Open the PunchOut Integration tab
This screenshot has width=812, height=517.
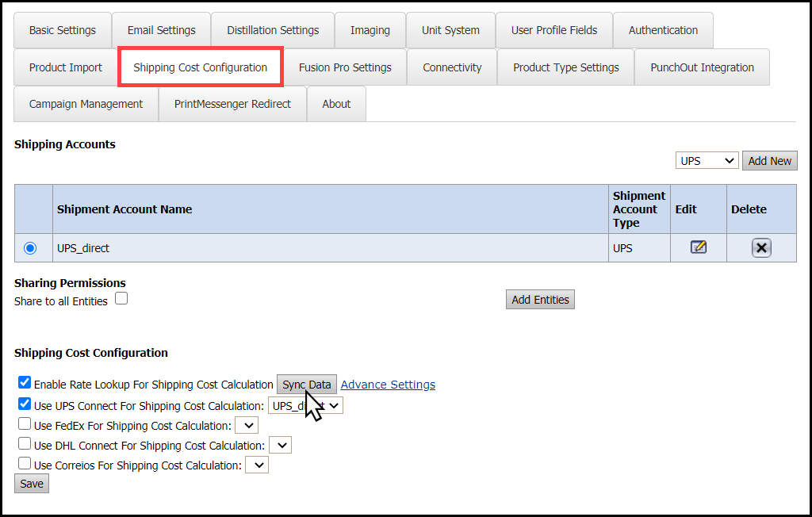[702, 67]
